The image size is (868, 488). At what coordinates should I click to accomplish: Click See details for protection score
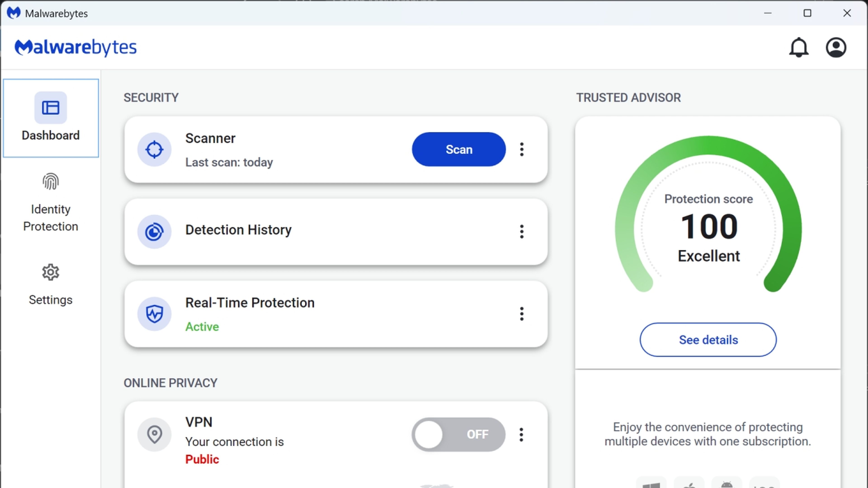(708, 340)
